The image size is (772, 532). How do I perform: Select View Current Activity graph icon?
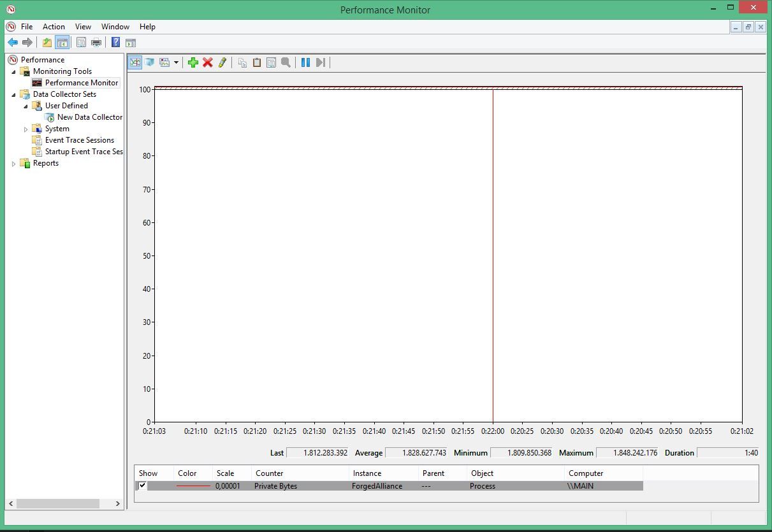pyautogui.click(x=135, y=62)
